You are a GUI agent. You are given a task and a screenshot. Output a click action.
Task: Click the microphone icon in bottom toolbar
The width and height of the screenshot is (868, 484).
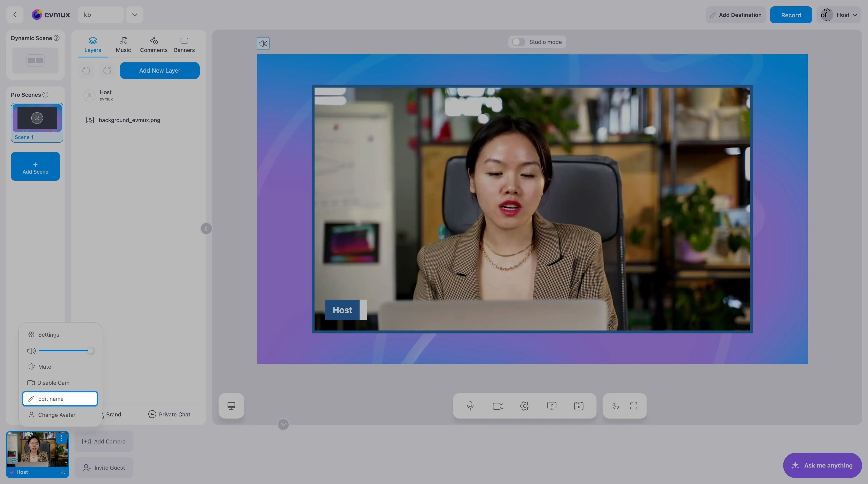[x=470, y=406]
